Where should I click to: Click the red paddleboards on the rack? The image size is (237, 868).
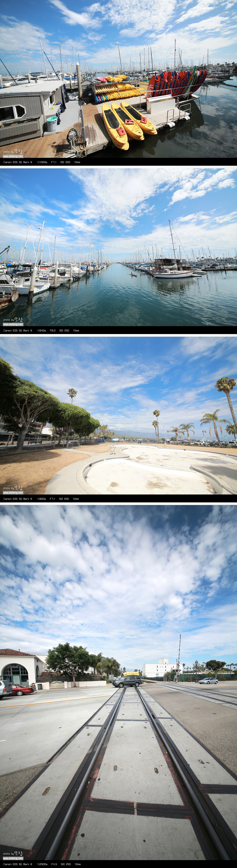[177, 83]
